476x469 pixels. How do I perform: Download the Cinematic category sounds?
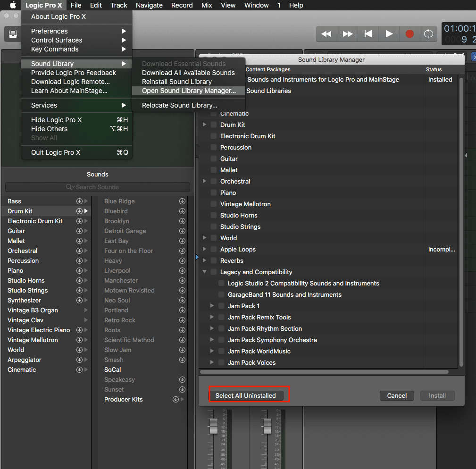coord(80,370)
